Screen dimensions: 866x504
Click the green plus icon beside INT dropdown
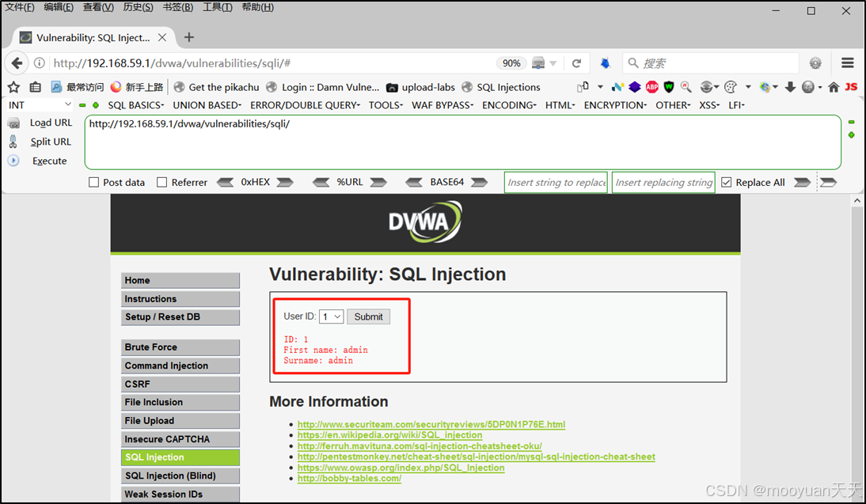click(96, 105)
